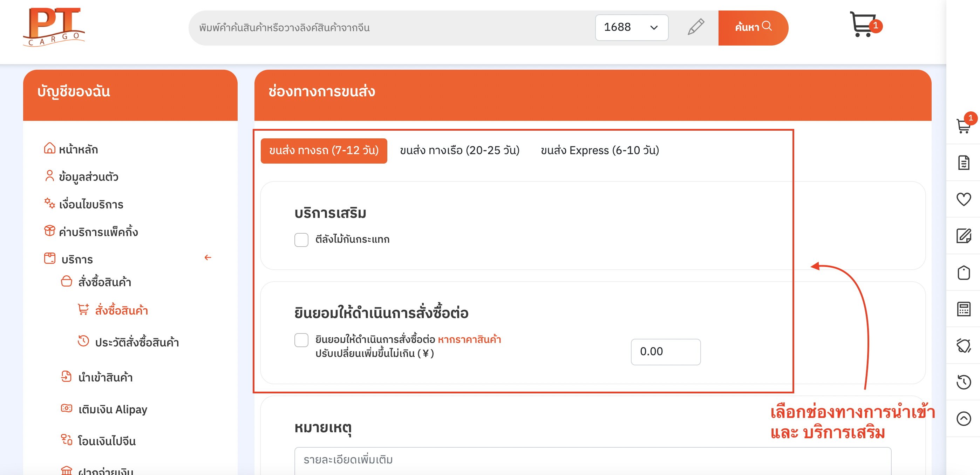
Task: Select the ขนส่ง Express (6-10 วัน) tab
Action: [600, 151]
